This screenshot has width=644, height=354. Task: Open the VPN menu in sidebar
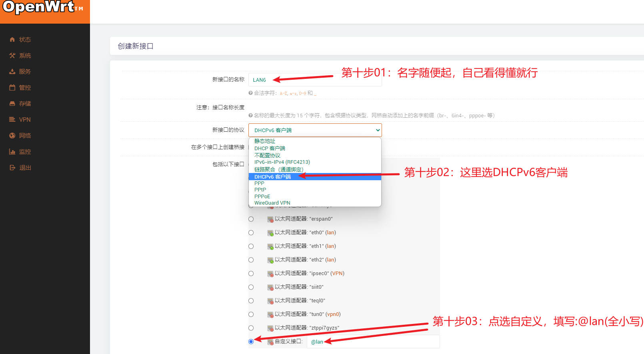[x=25, y=120]
